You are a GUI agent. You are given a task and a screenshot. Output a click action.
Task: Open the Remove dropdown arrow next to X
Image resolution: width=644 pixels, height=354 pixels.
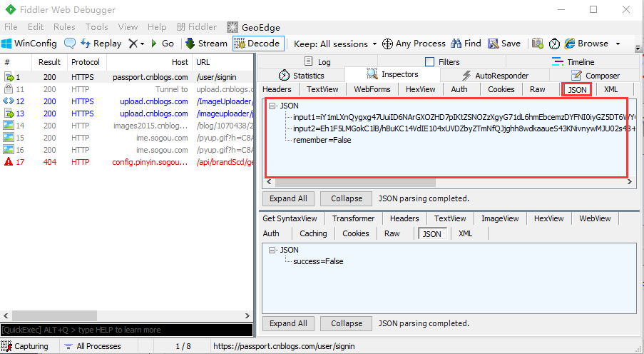[x=142, y=44]
